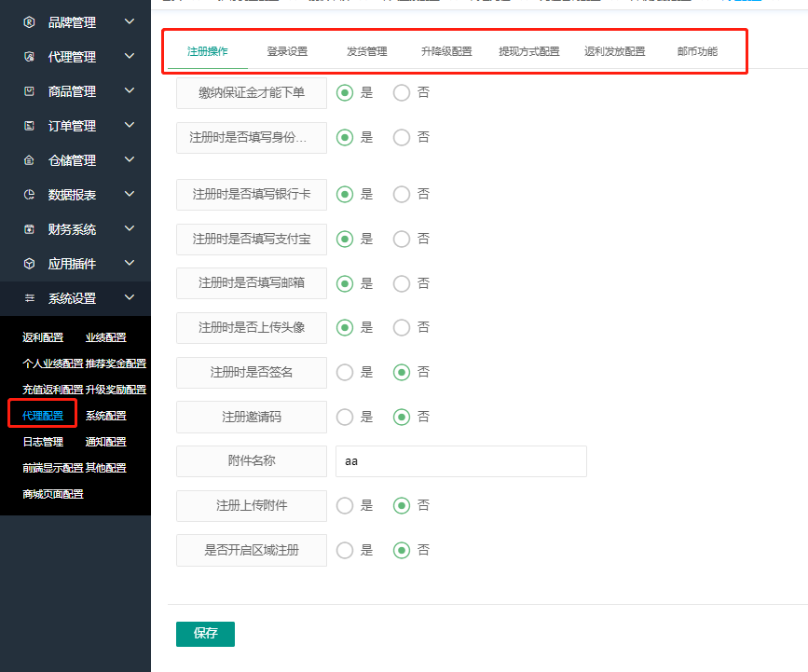Click the 附件名称 text input field
Viewport: 808px width, 672px height.
(x=460, y=461)
